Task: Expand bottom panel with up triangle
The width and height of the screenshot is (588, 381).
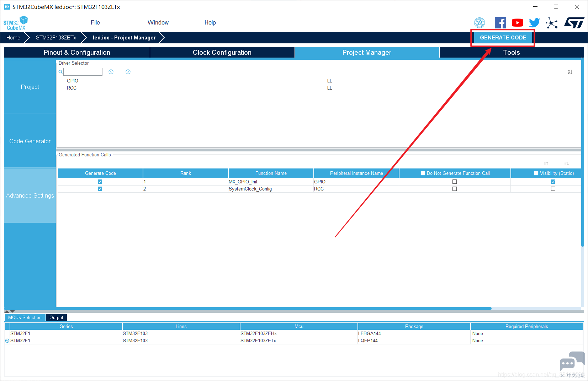Action: tap(6, 311)
